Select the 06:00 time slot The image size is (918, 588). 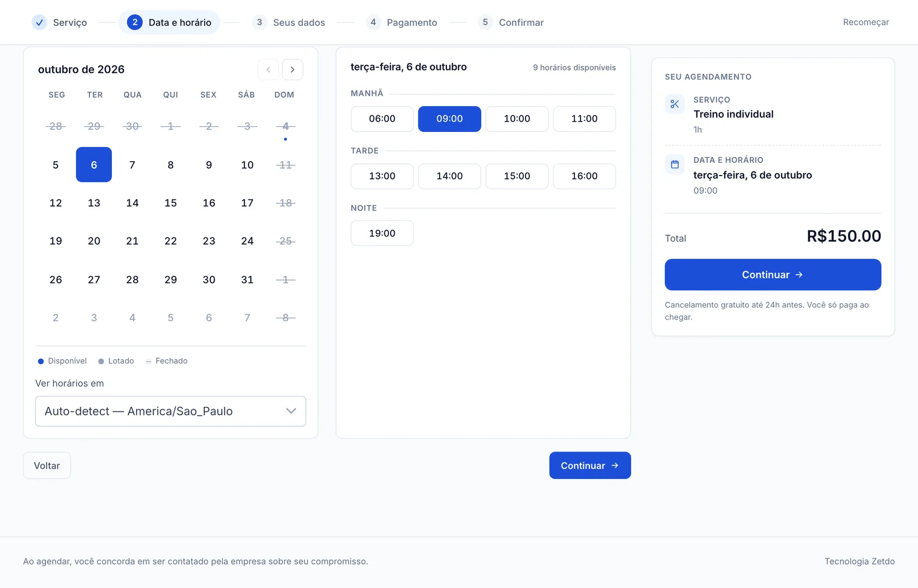pos(382,119)
